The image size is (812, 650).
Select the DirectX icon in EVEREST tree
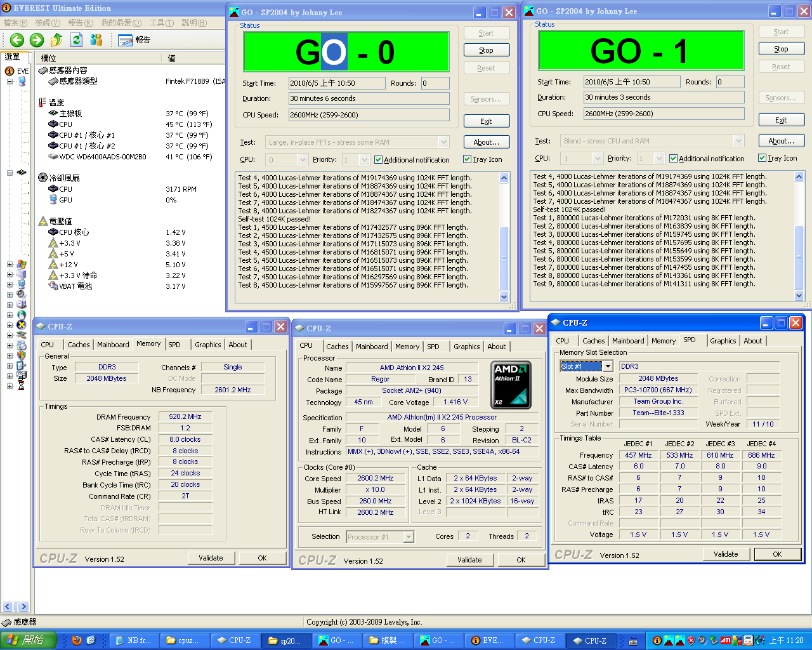point(22,325)
